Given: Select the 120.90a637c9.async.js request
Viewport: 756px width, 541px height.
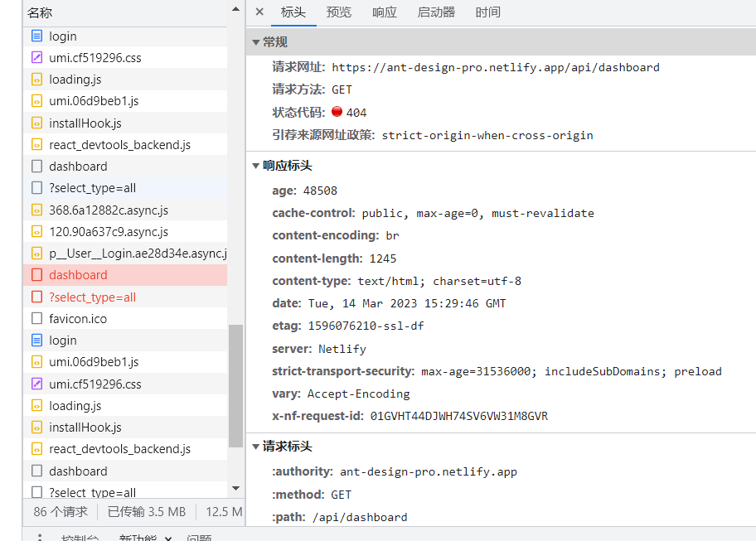Looking at the screenshot, I should [x=125, y=232].
